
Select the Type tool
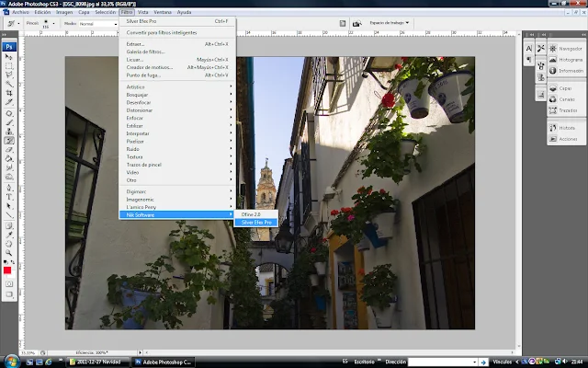[x=9, y=197]
